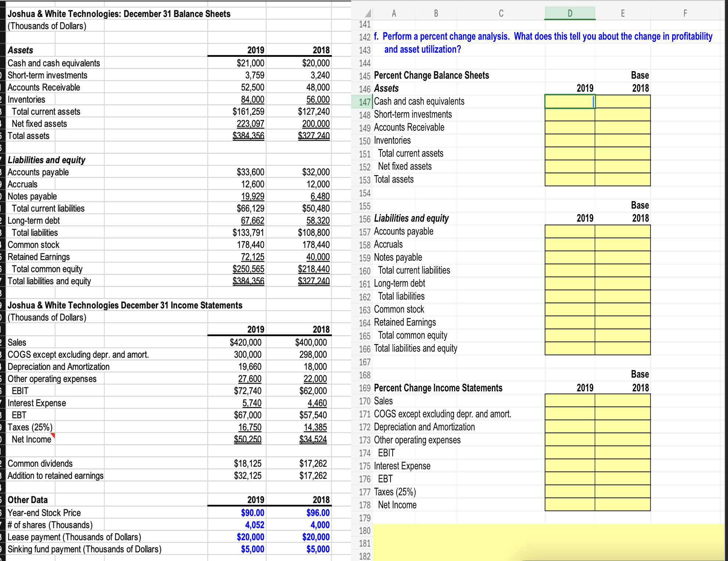This screenshot has width=728, height=561.
Task: Select column D header
Action: coord(570,14)
